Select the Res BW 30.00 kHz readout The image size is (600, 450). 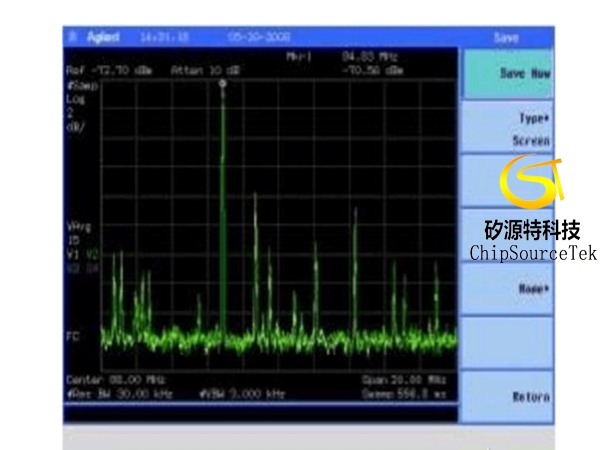[x=120, y=394]
